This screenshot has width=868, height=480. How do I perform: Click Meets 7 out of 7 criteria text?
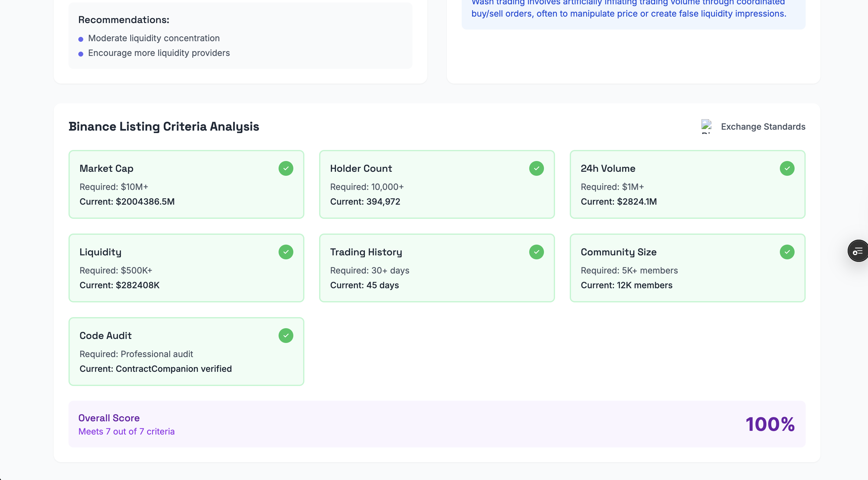click(x=126, y=431)
